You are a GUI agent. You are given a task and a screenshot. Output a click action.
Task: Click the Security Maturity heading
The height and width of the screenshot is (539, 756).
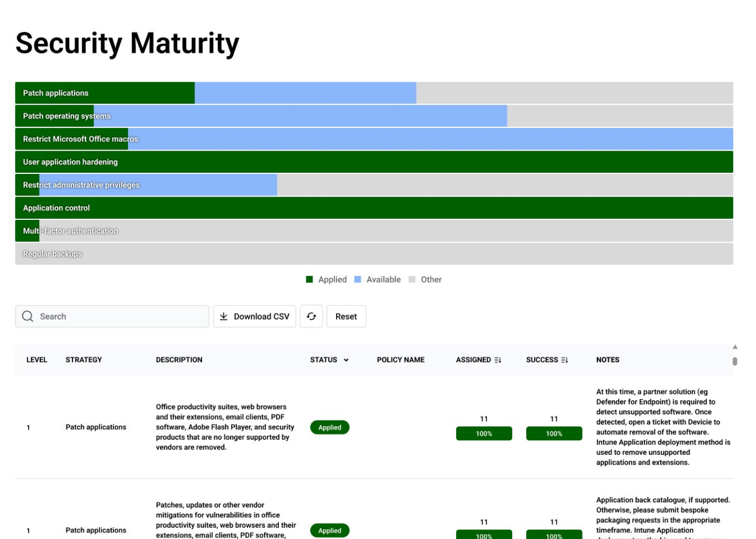pos(128,43)
